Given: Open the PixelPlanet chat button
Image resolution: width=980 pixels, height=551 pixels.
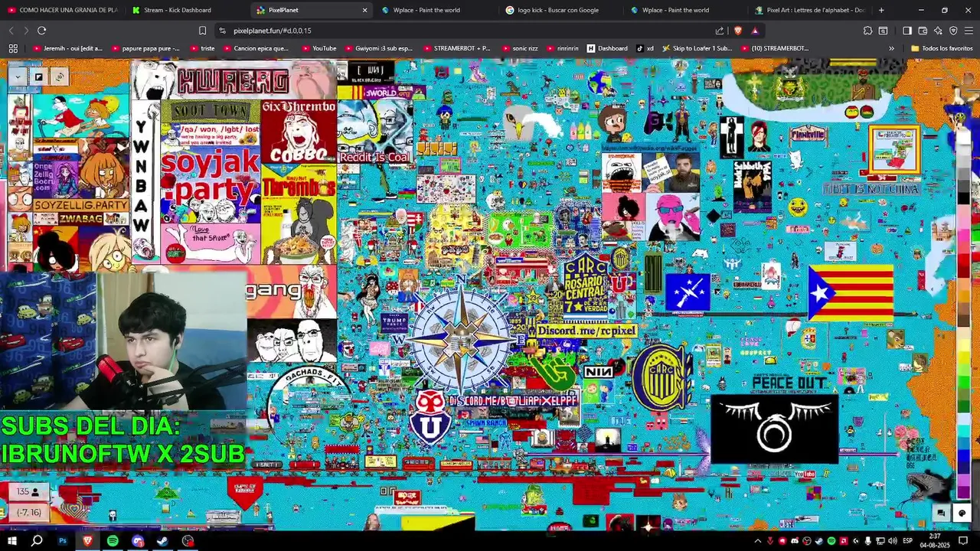Looking at the screenshot, I should pos(941,514).
